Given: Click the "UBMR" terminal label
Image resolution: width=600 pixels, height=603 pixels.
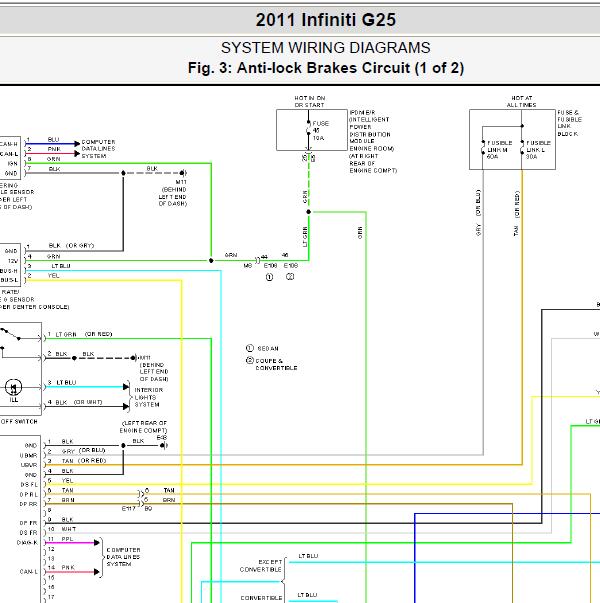Looking at the screenshot, I should click(x=28, y=455).
